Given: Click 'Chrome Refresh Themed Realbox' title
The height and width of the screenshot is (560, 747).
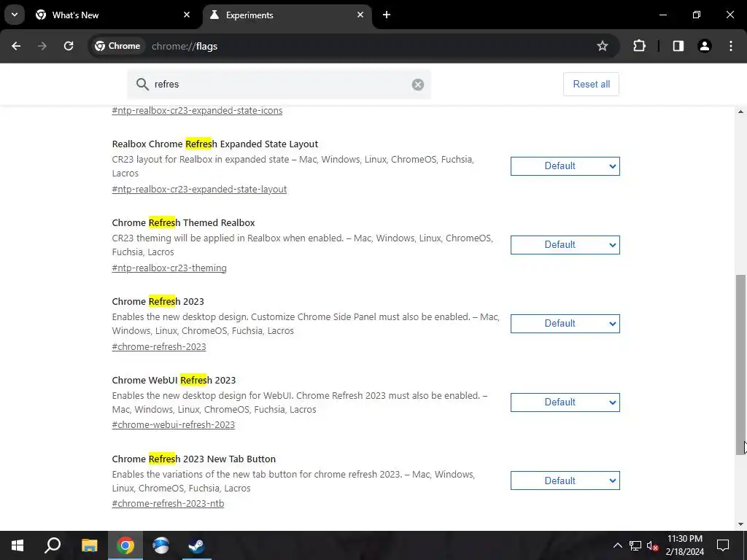Looking at the screenshot, I should tap(183, 223).
